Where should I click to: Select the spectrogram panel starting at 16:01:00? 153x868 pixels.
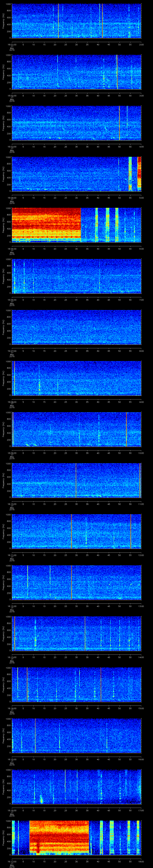coord(76,21)
